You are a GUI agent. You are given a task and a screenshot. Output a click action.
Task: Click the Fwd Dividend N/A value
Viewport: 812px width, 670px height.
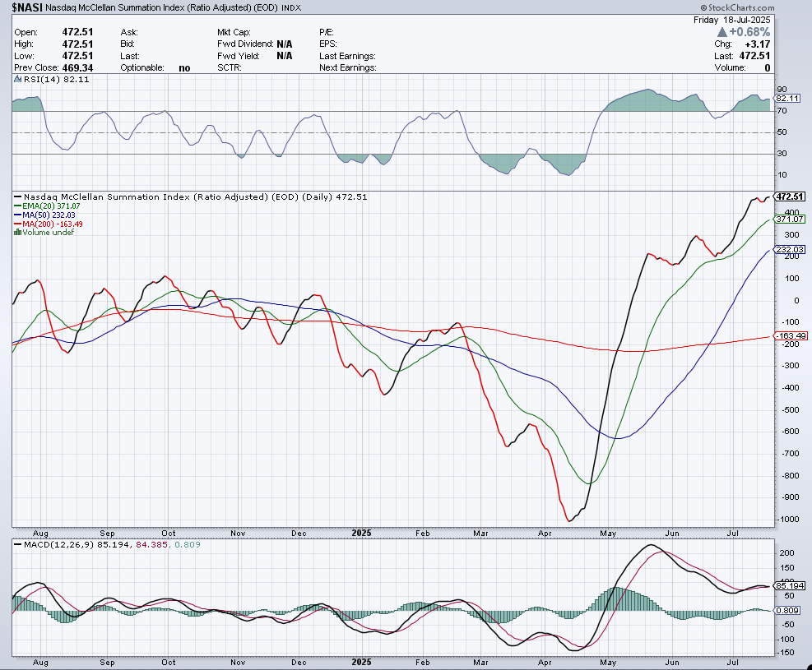(x=285, y=44)
